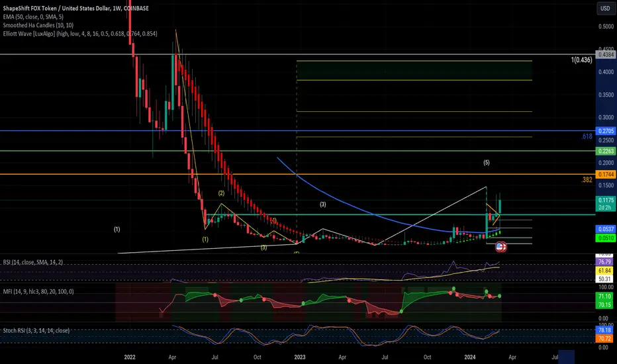Click the 2024 label on time axis
Screen dimensions: 617x364
(x=469, y=357)
